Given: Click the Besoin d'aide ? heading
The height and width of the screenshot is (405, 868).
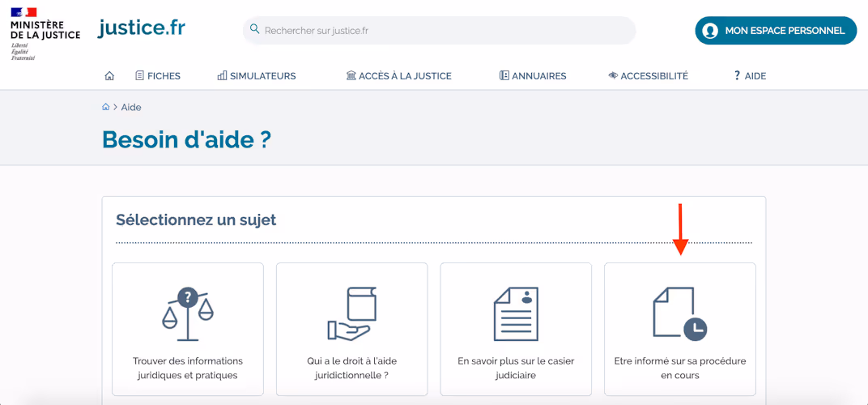Looking at the screenshot, I should pyautogui.click(x=186, y=139).
